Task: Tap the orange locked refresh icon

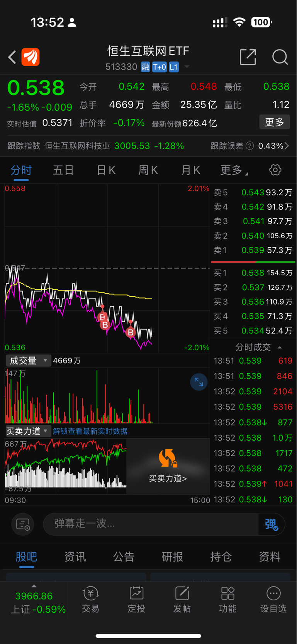Action: click(x=168, y=458)
